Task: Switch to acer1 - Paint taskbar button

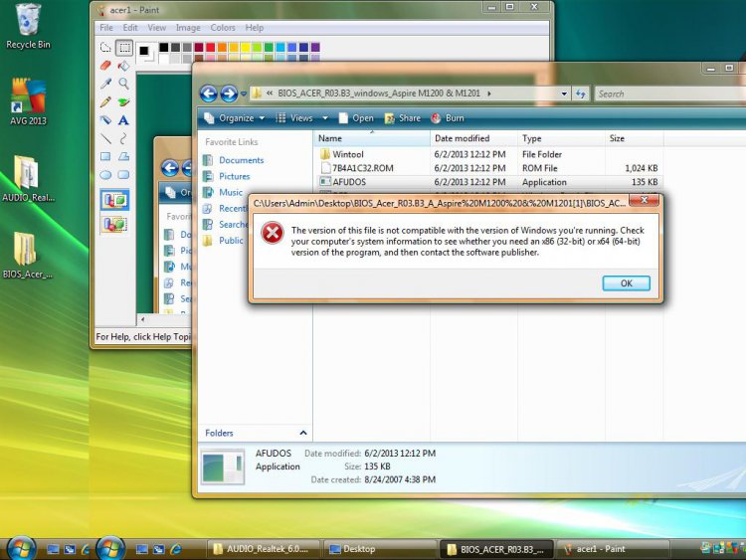Action: coord(613,549)
